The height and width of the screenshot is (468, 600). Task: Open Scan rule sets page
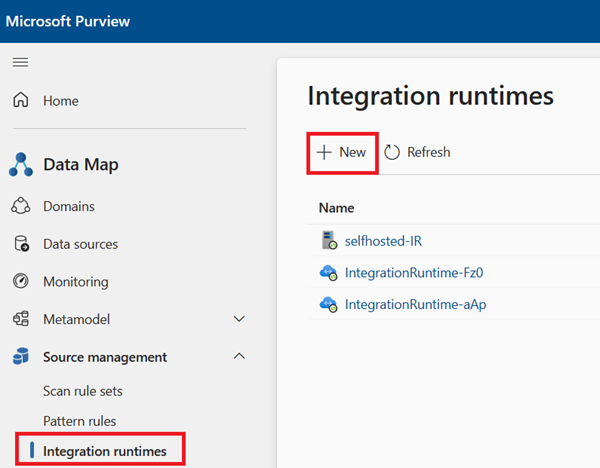click(x=82, y=391)
